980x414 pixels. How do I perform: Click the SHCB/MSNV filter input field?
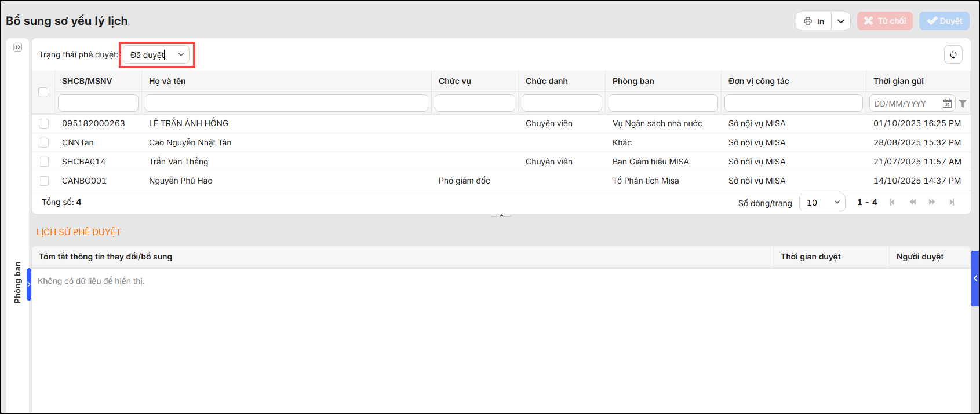click(x=98, y=103)
